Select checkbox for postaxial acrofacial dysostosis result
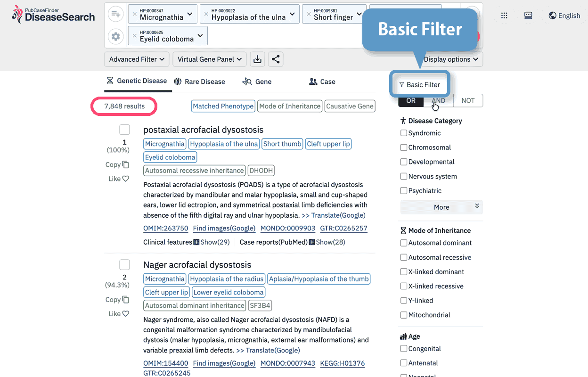Viewport: 588px width, 377px height. click(x=124, y=130)
